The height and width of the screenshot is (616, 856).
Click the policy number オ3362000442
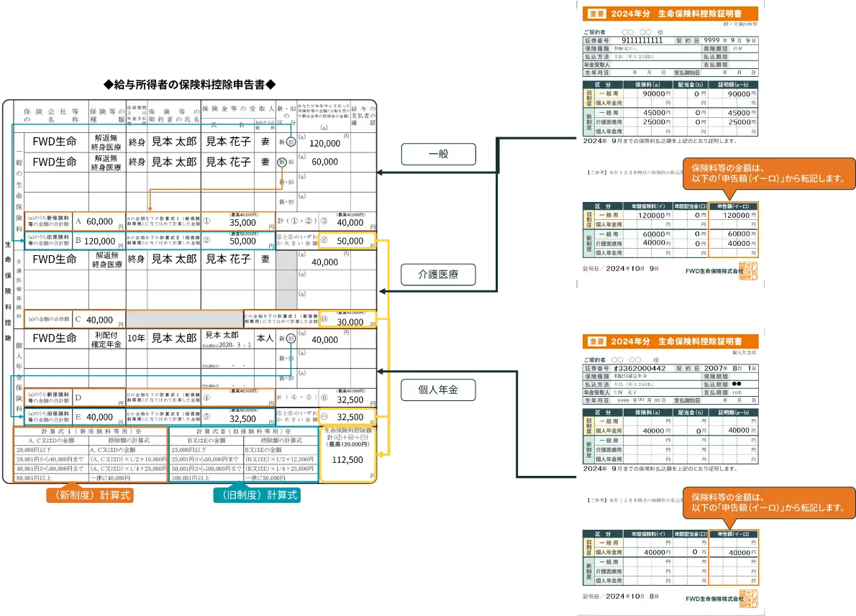639,368
